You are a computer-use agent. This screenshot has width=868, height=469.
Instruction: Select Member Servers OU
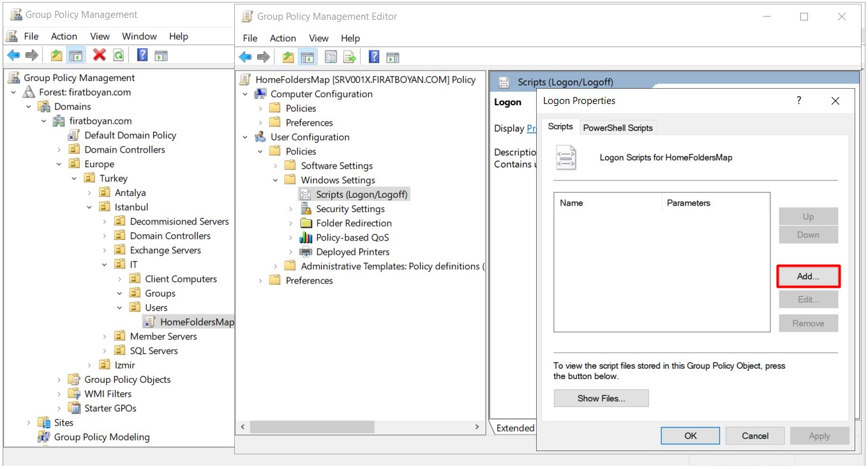click(x=163, y=336)
